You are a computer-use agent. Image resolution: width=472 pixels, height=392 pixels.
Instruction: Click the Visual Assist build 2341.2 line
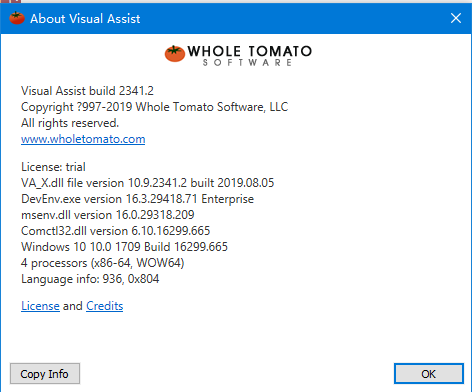(x=87, y=91)
